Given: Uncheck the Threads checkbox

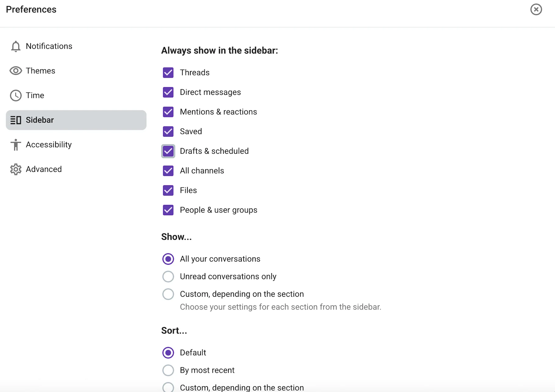Looking at the screenshot, I should 168,72.
